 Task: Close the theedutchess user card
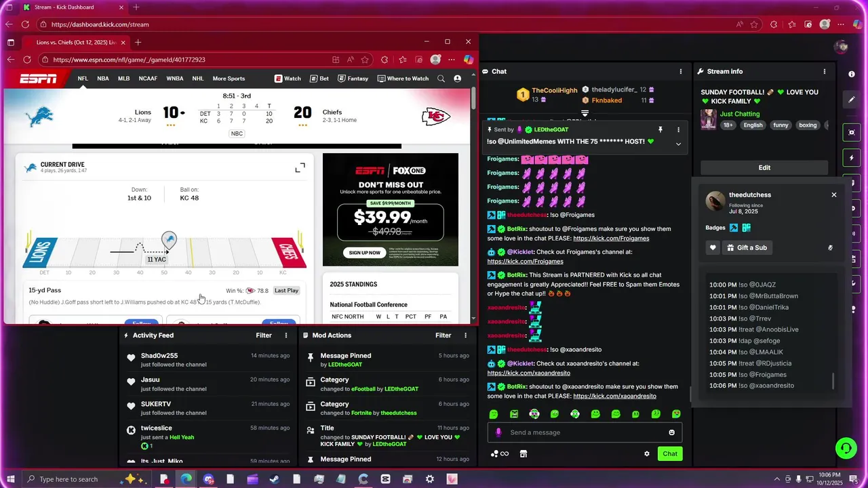(834, 195)
